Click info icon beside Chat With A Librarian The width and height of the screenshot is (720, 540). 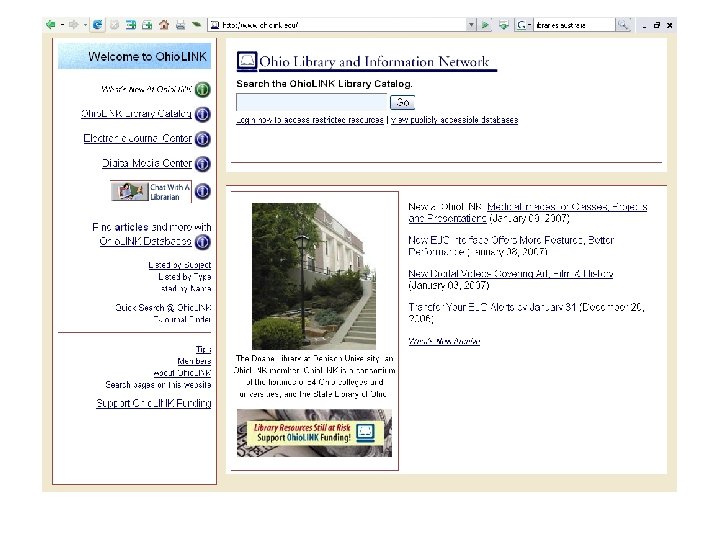click(202, 191)
